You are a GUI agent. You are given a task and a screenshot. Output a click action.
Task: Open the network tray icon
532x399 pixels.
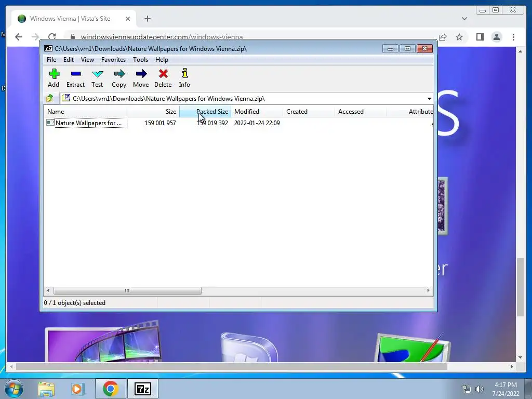467,389
